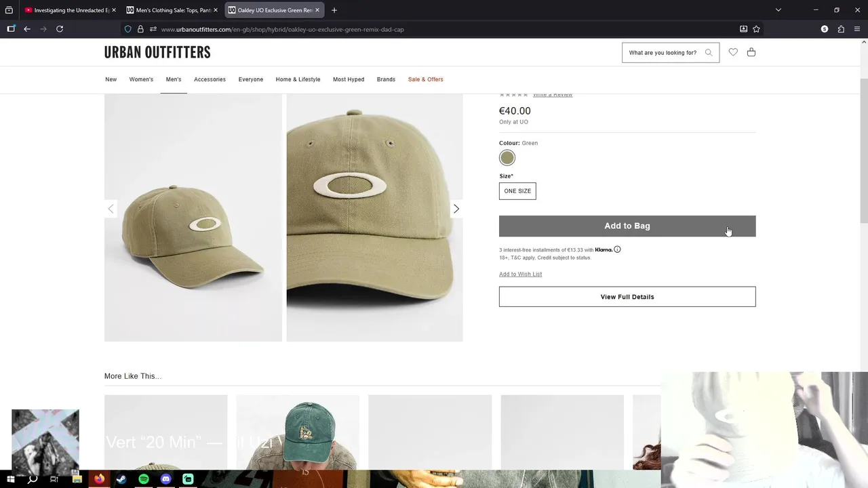This screenshot has height=488, width=868.
Task: Bookmark page with the star icon
Action: (x=756, y=29)
